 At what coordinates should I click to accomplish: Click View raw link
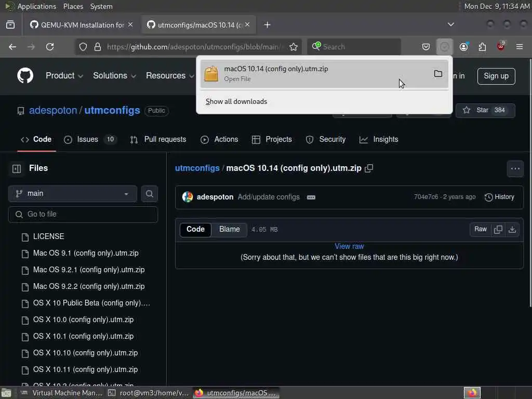tap(349, 246)
